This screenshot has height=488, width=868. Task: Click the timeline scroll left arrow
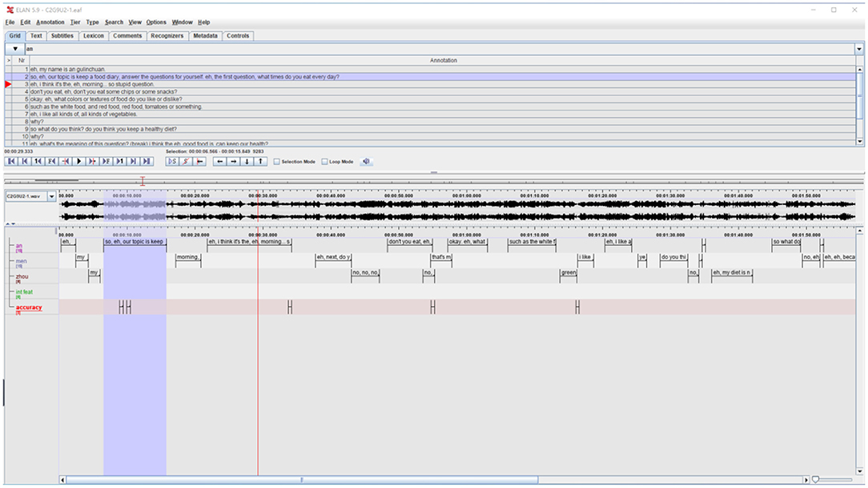[62, 480]
